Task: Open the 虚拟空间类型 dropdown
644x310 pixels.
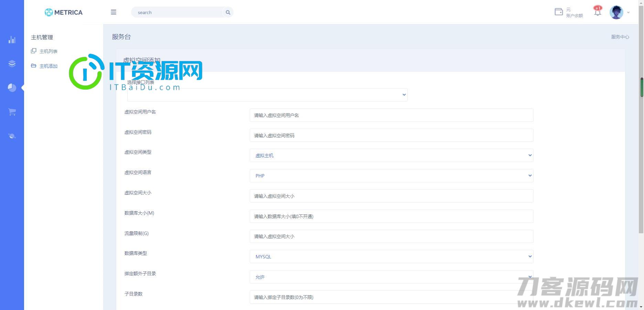Action: pyautogui.click(x=391, y=156)
